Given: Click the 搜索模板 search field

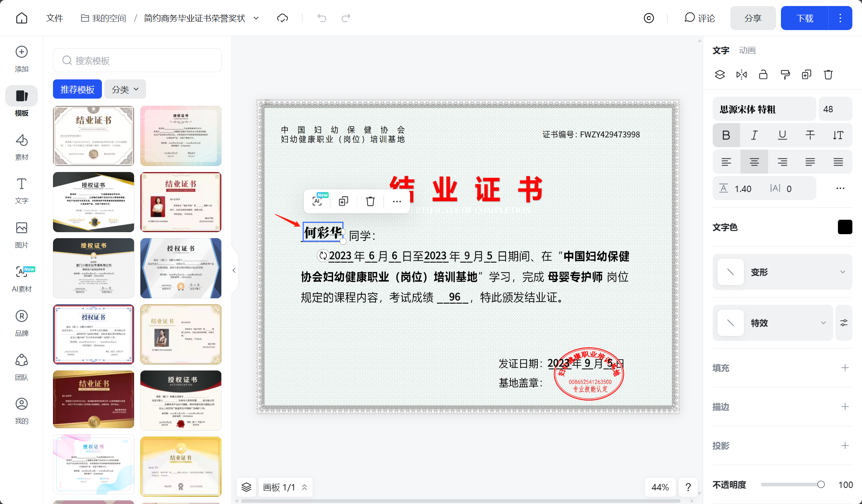Looking at the screenshot, I should 137,61.
